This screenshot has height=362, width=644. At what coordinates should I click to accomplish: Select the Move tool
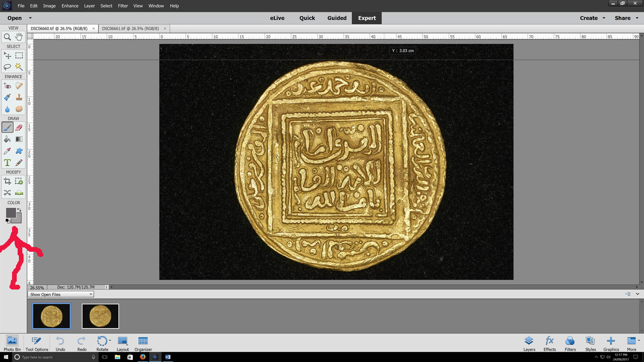(7, 55)
